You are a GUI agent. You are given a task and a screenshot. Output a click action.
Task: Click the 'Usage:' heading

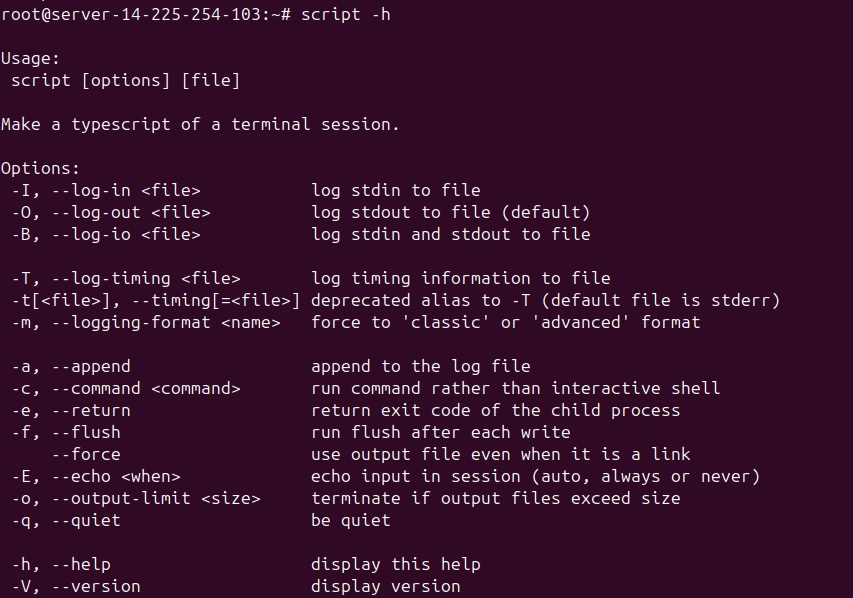30,59
